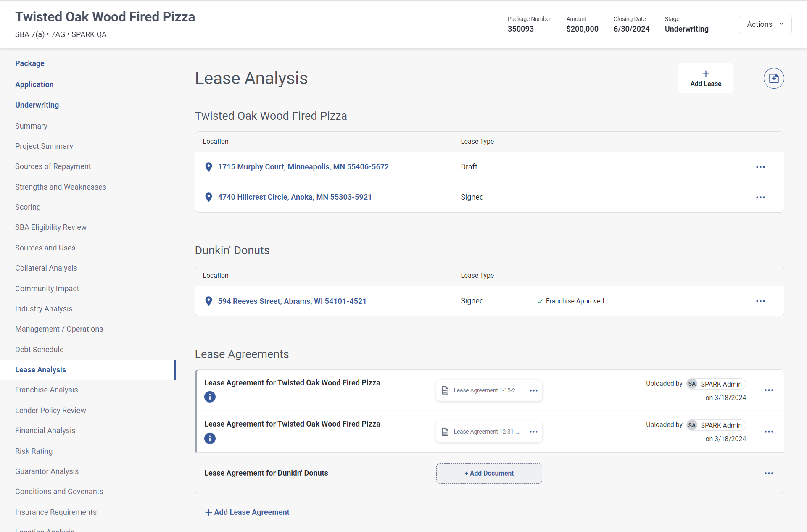Open row options for Dunkin' Donuts lease agreement

(x=769, y=473)
